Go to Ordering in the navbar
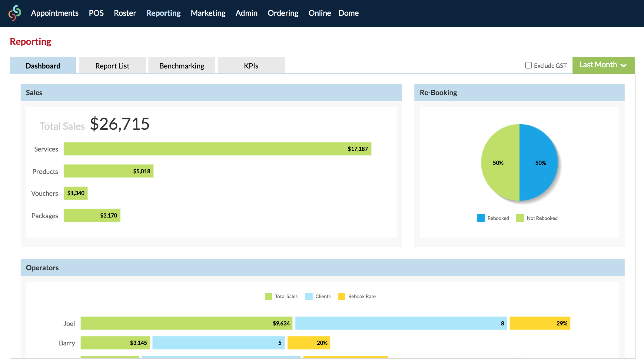This screenshot has width=644, height=360. pos(283,13)
